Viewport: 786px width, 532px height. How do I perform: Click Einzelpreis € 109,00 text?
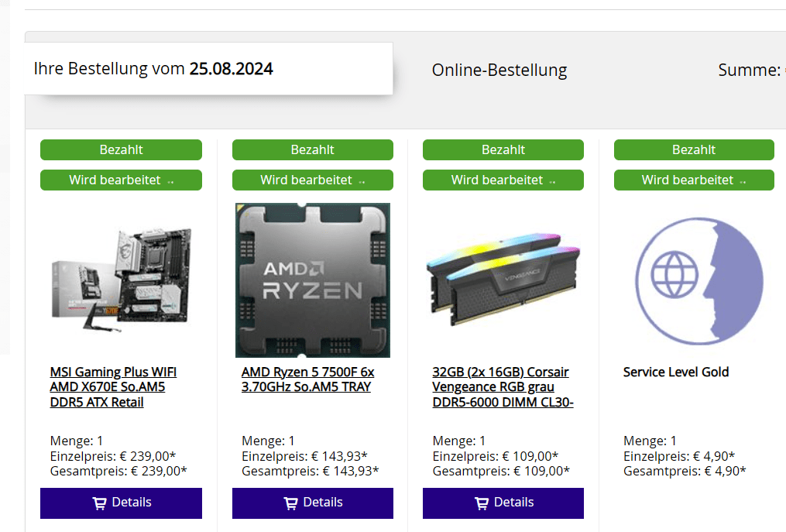point(496,456)
